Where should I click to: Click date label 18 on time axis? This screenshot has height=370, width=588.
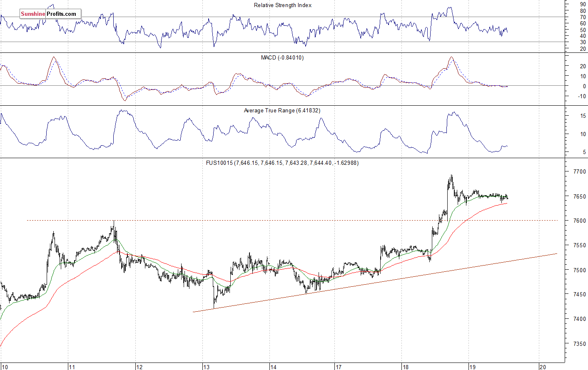(x=406, y=367)
